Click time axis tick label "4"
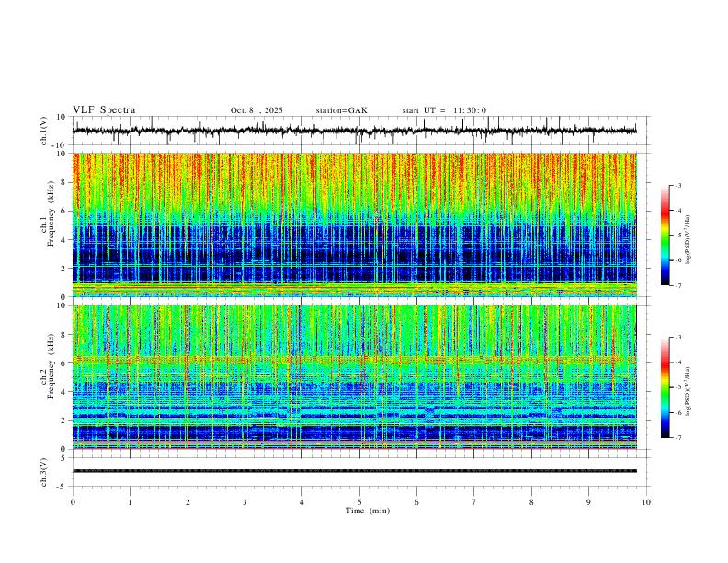The image size is (728, 563). (x=302, y=502)
